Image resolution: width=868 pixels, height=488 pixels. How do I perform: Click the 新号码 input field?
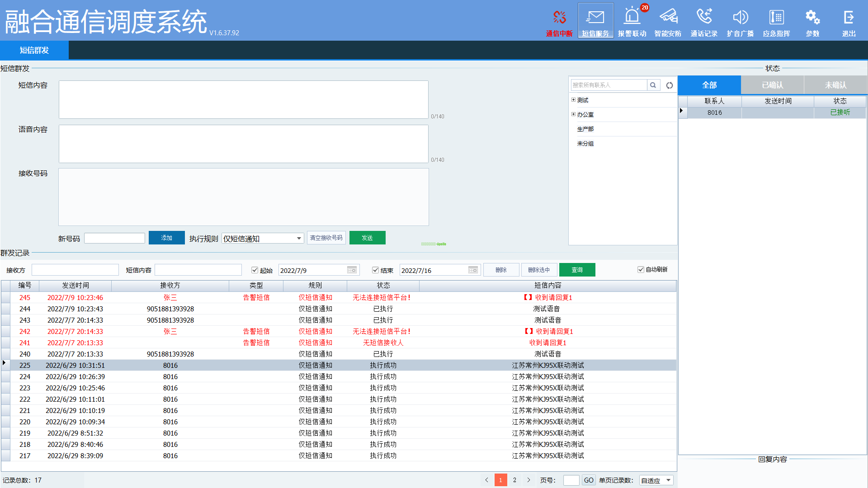pos(114,238)
